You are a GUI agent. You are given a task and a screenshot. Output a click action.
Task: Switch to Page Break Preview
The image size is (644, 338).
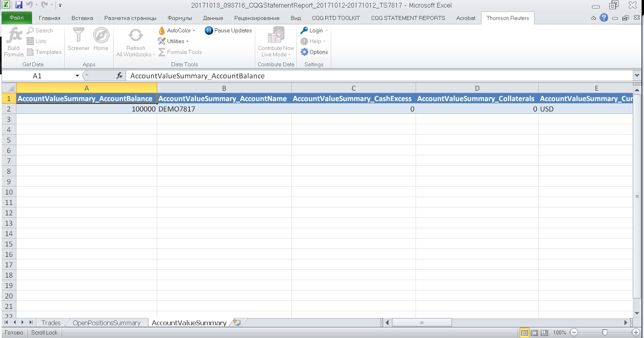pyautogui.click(x=544, y=332)
